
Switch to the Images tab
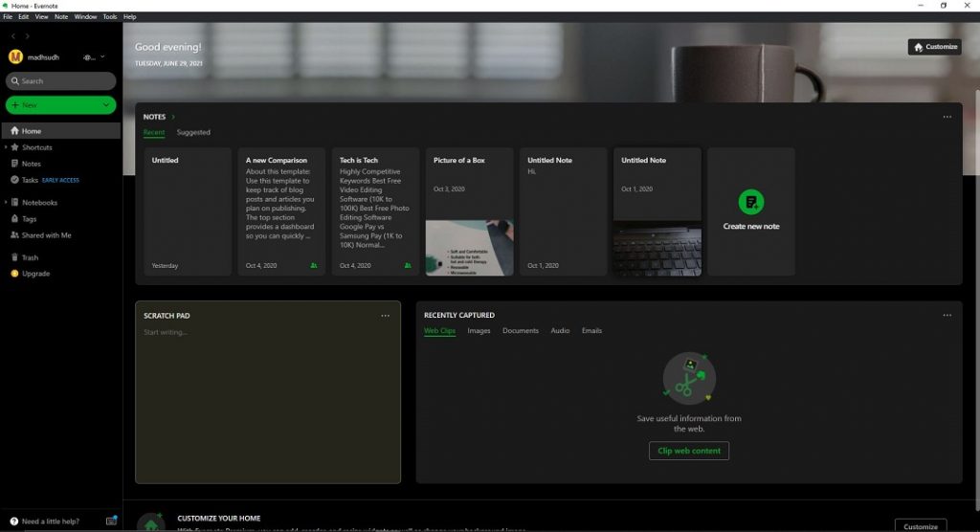pyautogui.click(x=479, y=331)
